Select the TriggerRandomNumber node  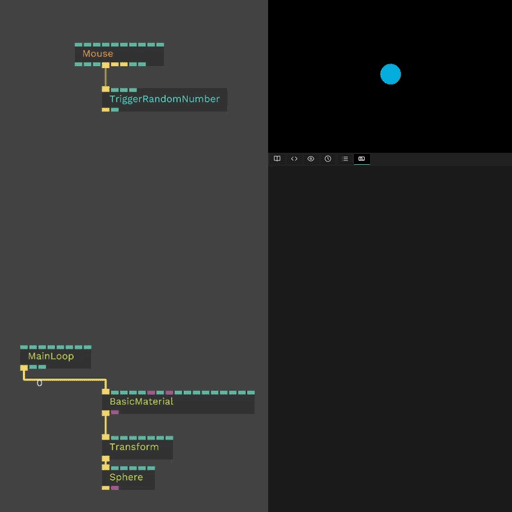(164, 99)
